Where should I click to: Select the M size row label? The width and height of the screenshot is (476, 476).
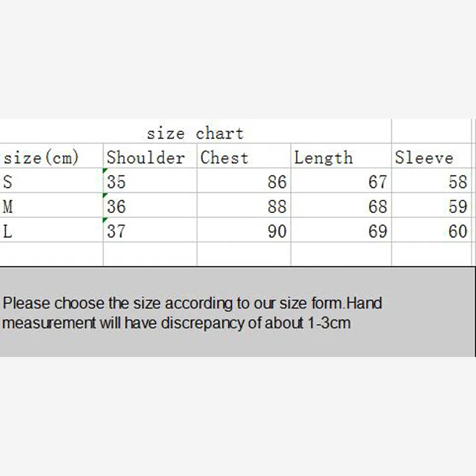click(51, 206)
